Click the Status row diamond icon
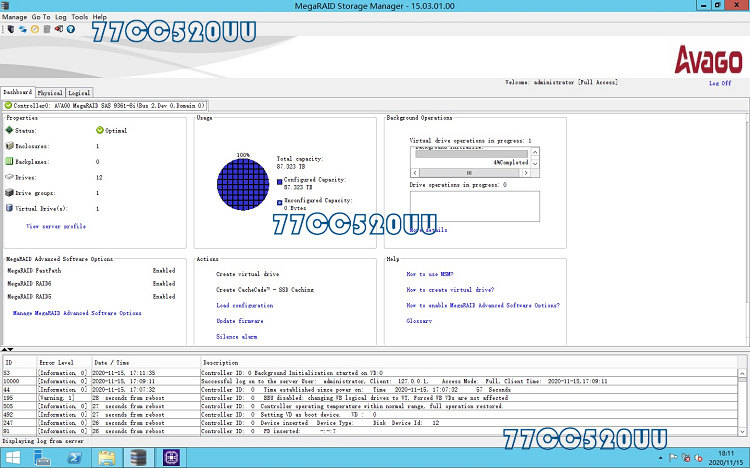The height and width of the screenshot is (468, 750). [9, 130]
